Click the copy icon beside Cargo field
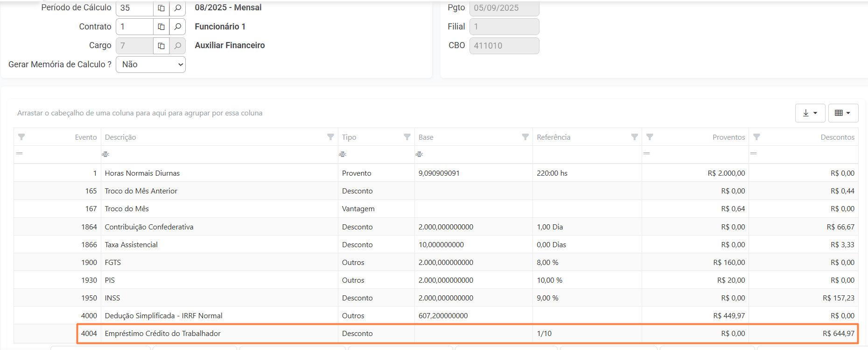Image resolution: width=868 pixels, height=350 pixels. pos(161,46)
